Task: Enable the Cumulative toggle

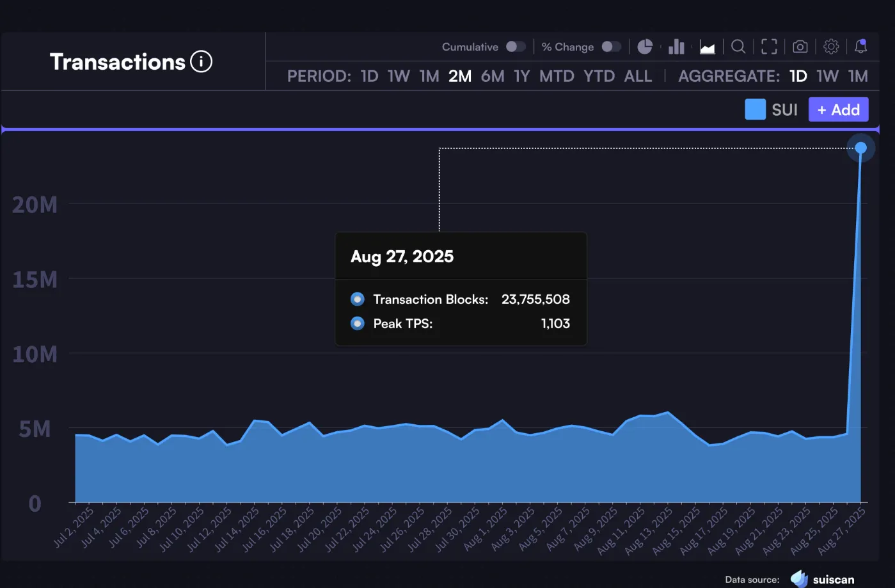Action: [x=515, y=47]
